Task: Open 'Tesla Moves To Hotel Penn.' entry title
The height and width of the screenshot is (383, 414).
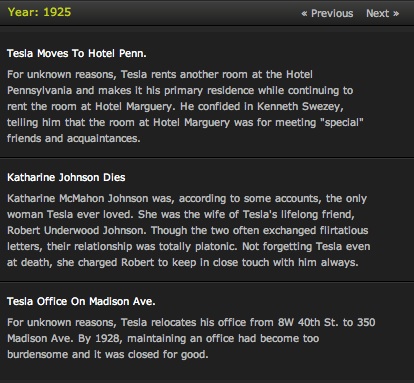Action: pos(77,53)
